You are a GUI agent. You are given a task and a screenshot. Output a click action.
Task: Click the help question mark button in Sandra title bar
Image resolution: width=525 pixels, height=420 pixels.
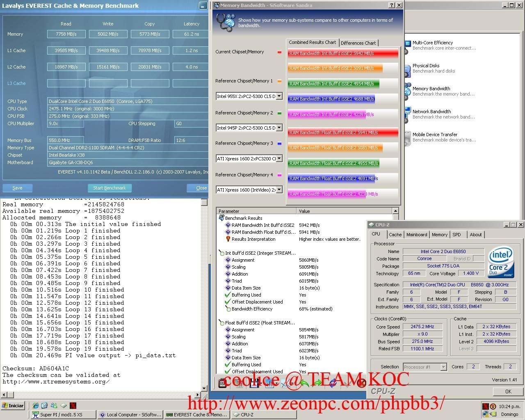tap(391, 5)
